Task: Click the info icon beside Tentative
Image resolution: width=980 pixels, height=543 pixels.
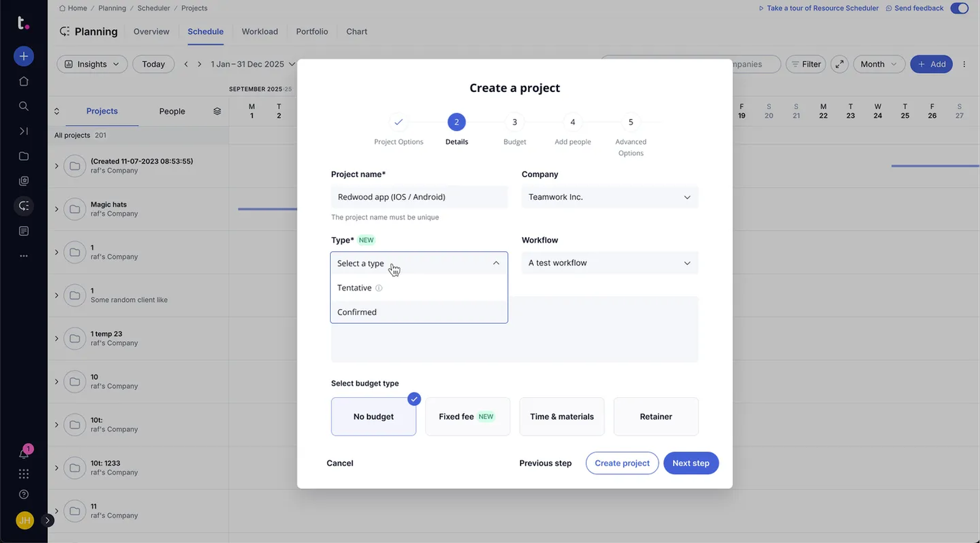Action: pyautogui.click(x=379, y=288)
